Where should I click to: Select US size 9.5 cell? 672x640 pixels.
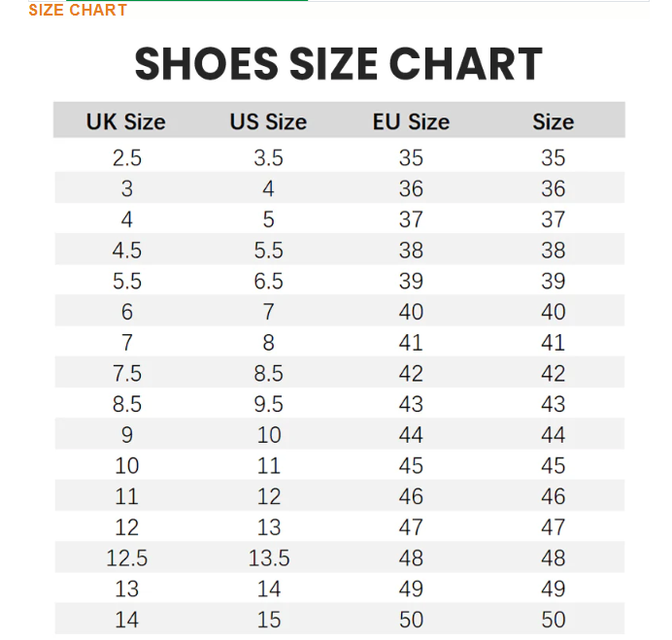click(268, 404)
